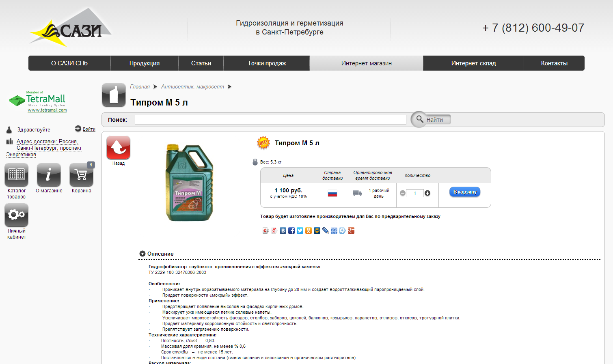This screenshot has height=364, width=613.
Task: Click the bottle category icon beside breadcrumbs
Action: coord(114,95)
